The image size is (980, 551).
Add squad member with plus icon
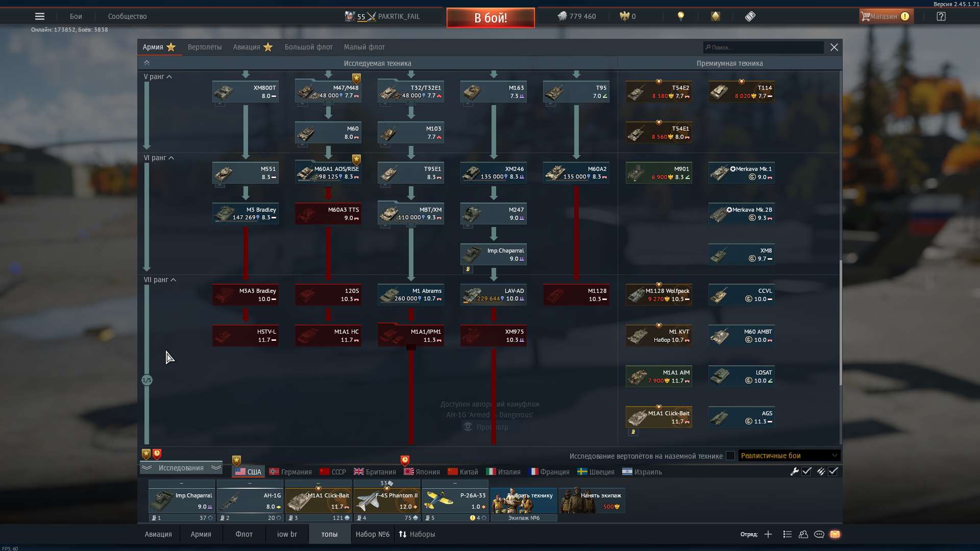tap(768, 534)
